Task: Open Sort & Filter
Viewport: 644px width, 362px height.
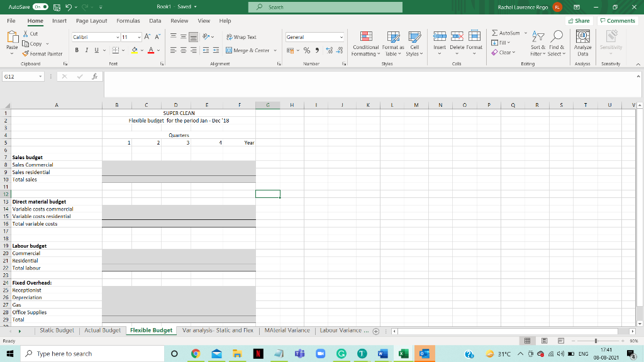Action: (538, 43)
